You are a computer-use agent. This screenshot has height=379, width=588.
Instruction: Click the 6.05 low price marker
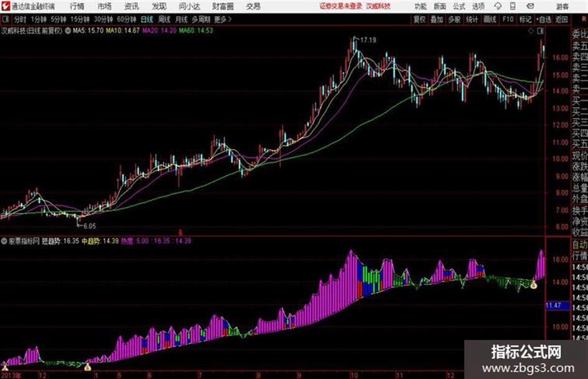[x=90, y=226]
